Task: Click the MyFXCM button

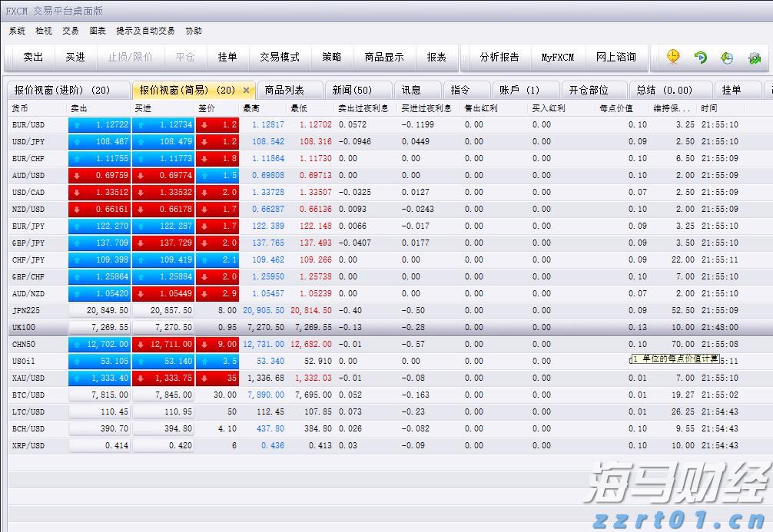Action: tap(558, 57)
